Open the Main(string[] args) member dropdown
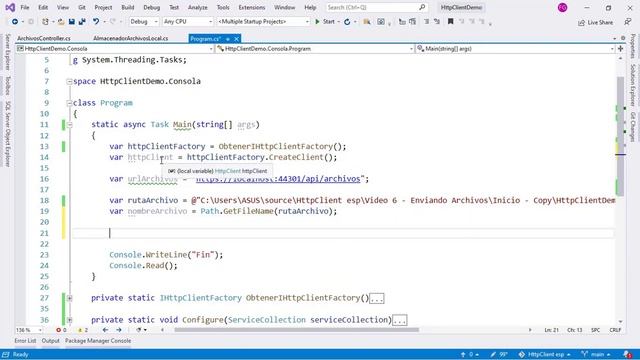The image size is (640, 360). [515, 49]
